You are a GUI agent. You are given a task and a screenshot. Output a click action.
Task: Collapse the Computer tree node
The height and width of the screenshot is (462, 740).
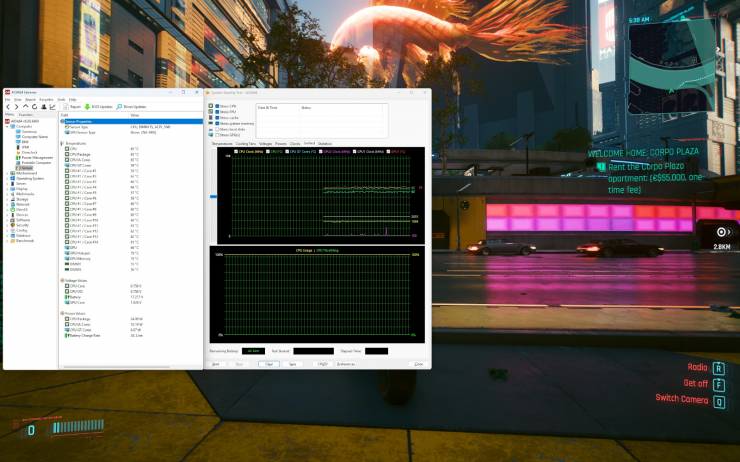(7, 126)
